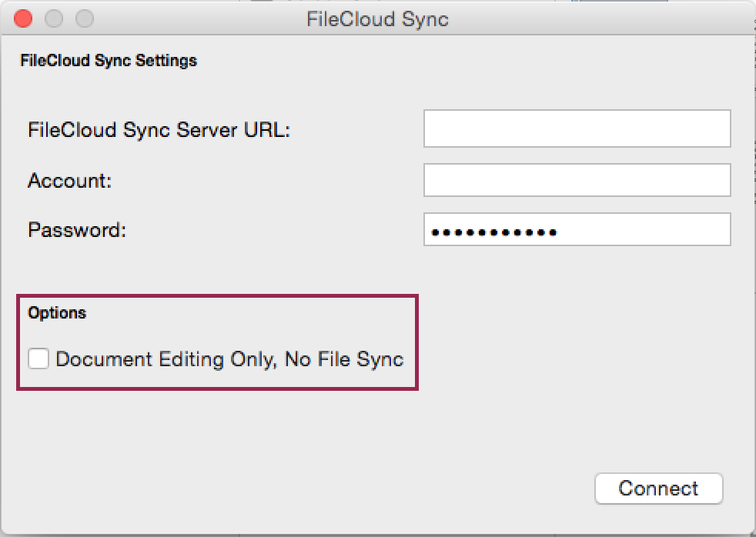
Task: Select the Password input box
Action: tap(577, 229)
